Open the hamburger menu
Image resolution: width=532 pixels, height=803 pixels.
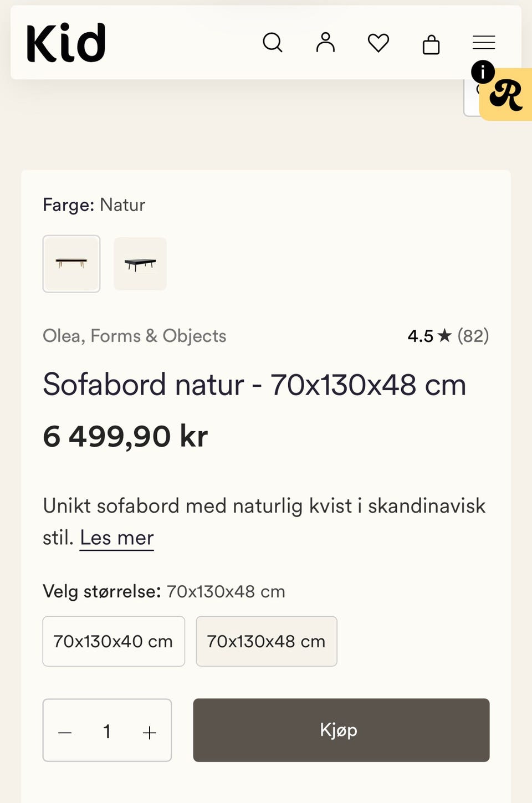click(x=484, y=43)
